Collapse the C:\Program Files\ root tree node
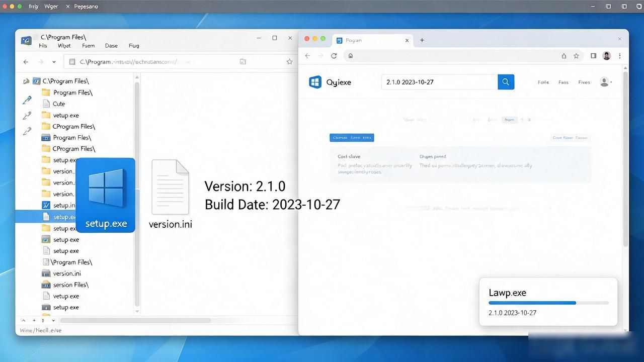644x362 pixels. [x=26, y=81]
